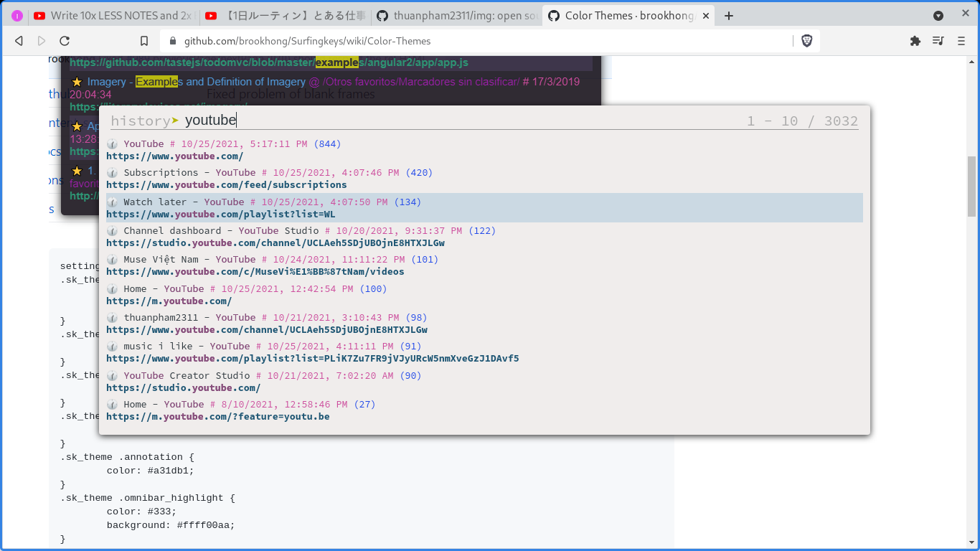This screenshot has height=551, width=980.
Task: Open the https://m.youtube.com/ URL
Action: point(169,301)
